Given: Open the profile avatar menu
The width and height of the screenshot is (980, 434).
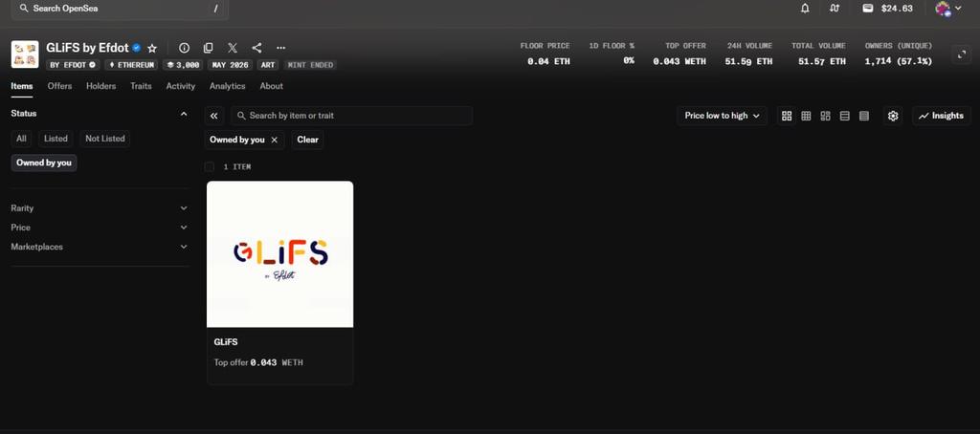Looking at the screenshot, I should tap(947, 9).
